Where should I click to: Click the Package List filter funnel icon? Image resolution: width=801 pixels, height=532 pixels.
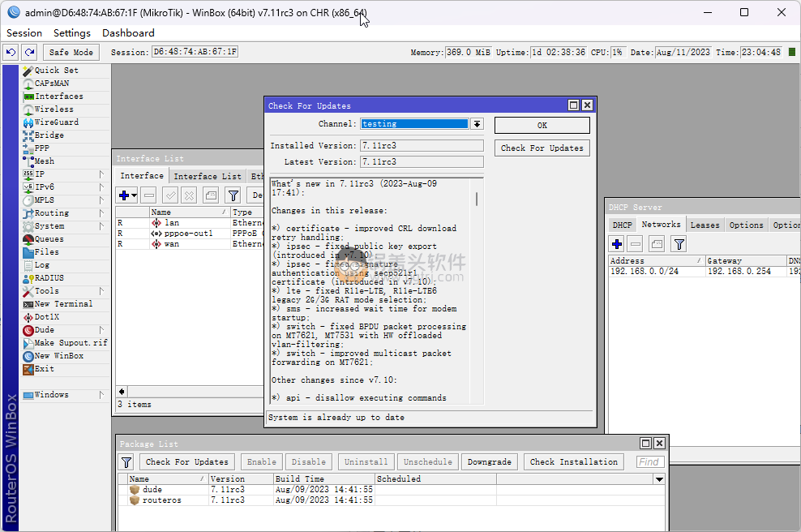[x=126, y=462]
